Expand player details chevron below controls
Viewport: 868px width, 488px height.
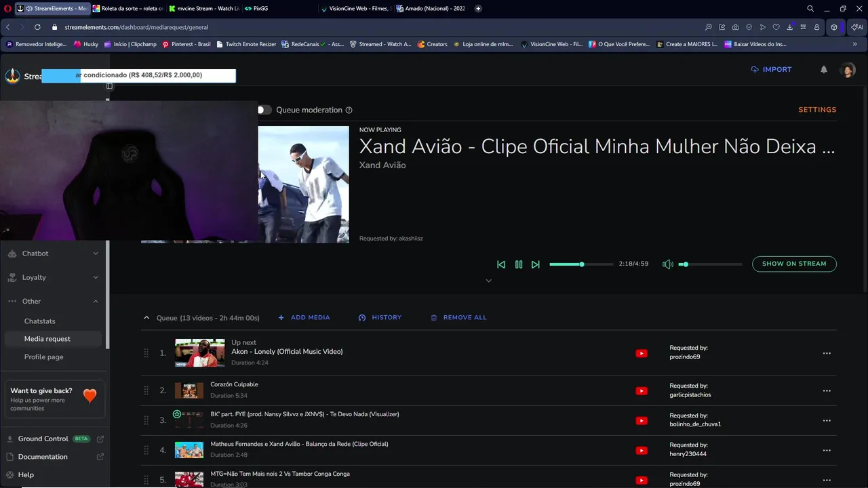(x=488, y=281)
